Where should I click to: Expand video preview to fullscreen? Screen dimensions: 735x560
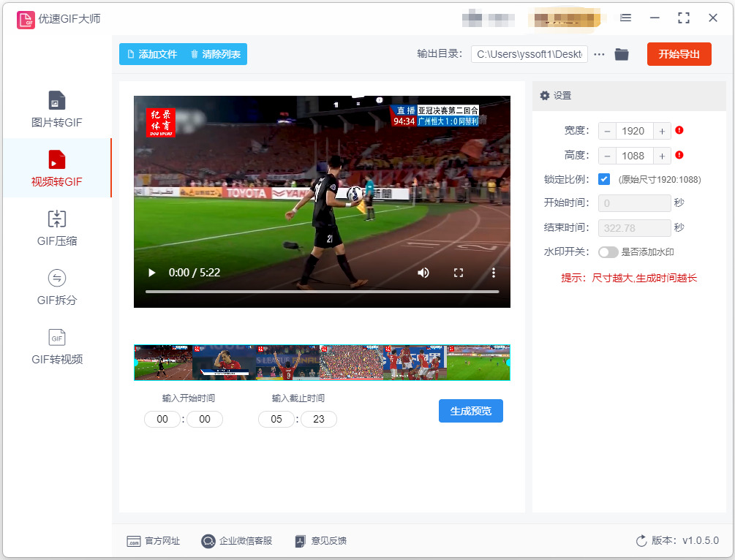click(459, 273)
